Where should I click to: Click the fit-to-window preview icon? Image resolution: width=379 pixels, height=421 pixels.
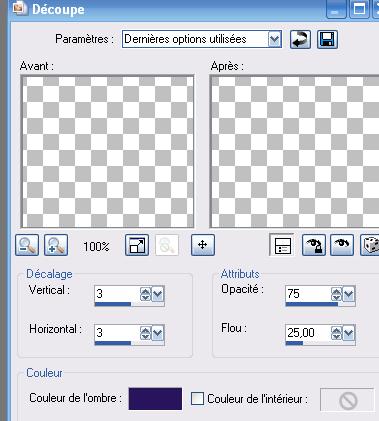(x=137, y=245)
